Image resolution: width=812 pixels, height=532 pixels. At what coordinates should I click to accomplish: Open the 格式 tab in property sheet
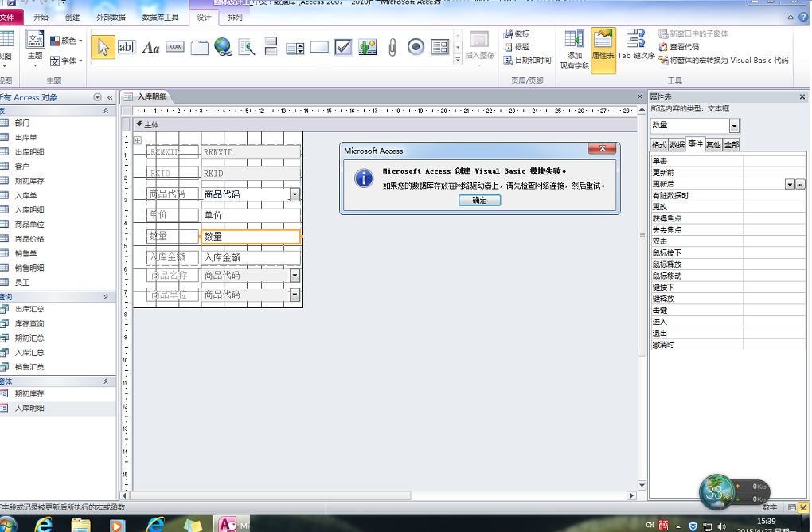pos(658,144)
